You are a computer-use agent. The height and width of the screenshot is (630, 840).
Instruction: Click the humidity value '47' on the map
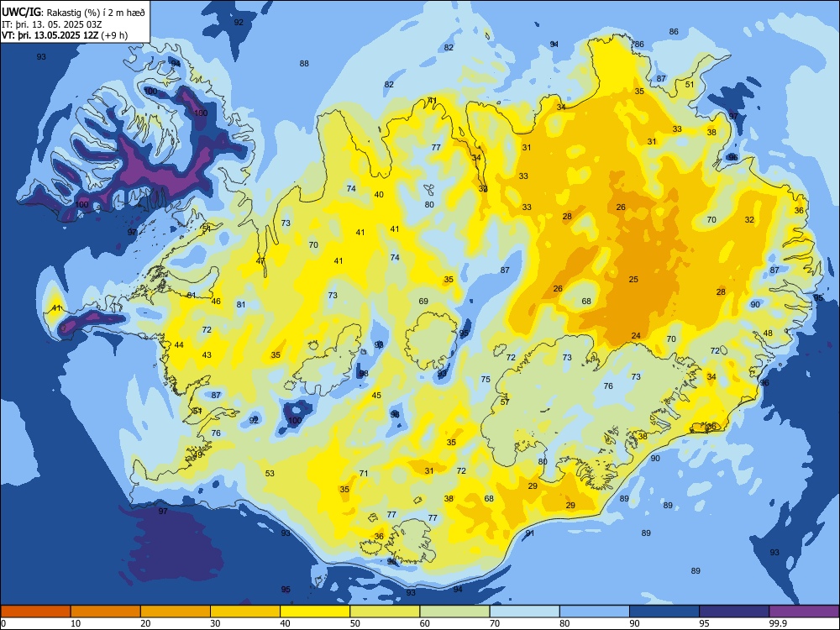(260, 261)
